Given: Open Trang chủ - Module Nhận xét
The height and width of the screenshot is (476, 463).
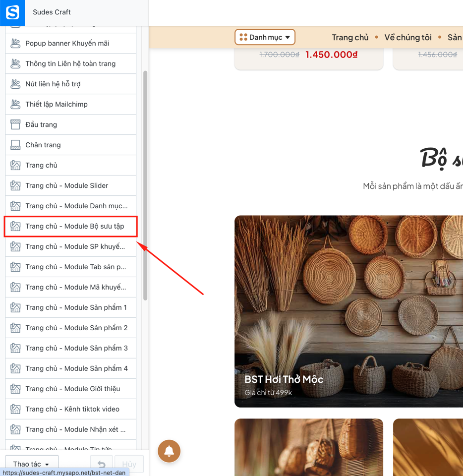Looking at the screenshot, I should coord(71,430).
